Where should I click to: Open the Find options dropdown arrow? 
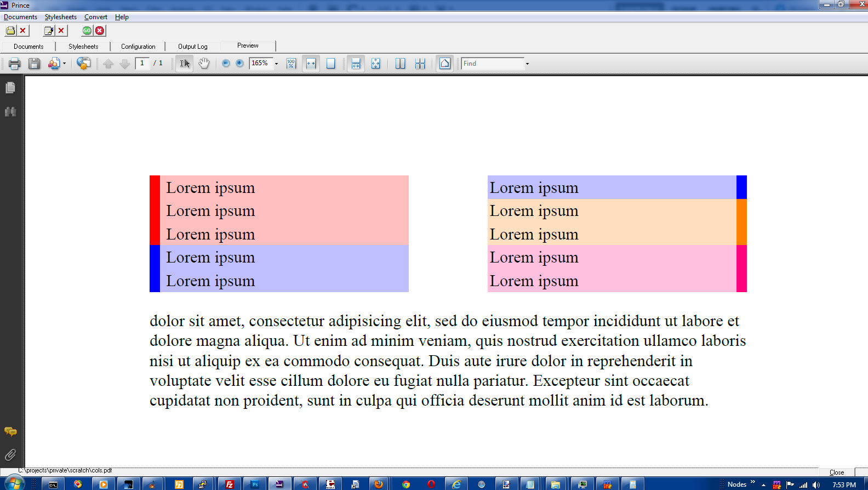[527, 64]
